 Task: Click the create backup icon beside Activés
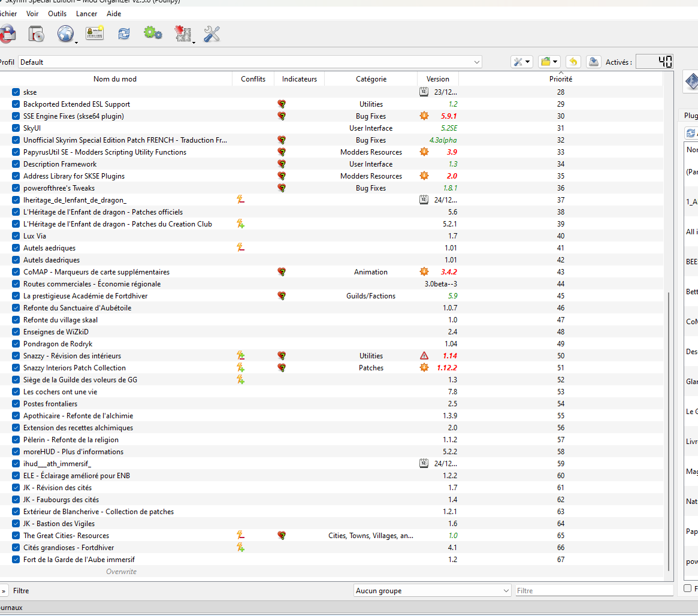click(x=593, y=62)
